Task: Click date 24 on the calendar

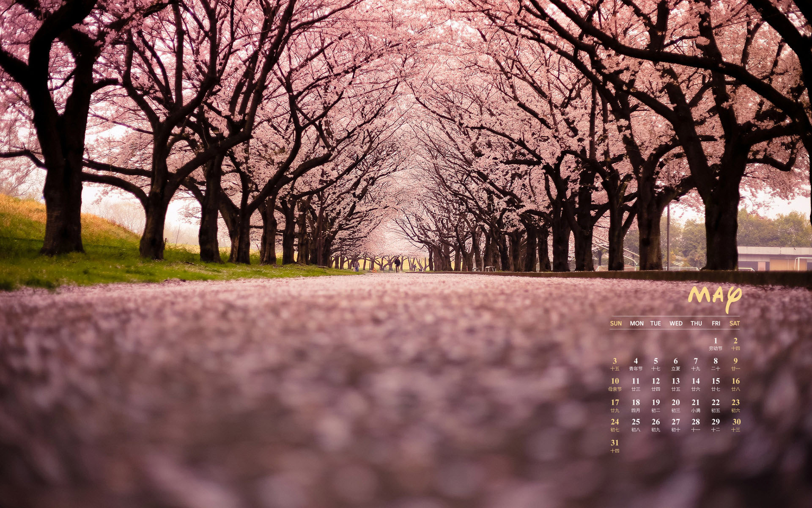Action: 615,424
